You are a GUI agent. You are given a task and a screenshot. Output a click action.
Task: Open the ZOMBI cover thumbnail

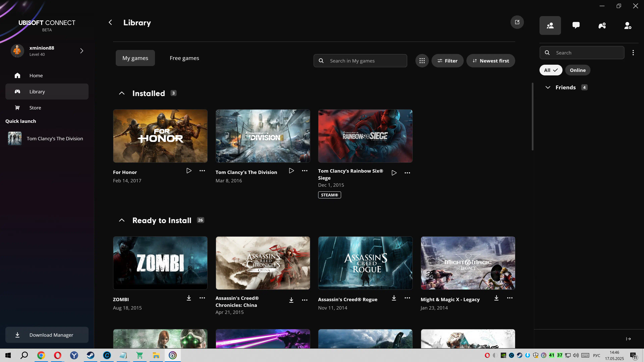[160, 263]
